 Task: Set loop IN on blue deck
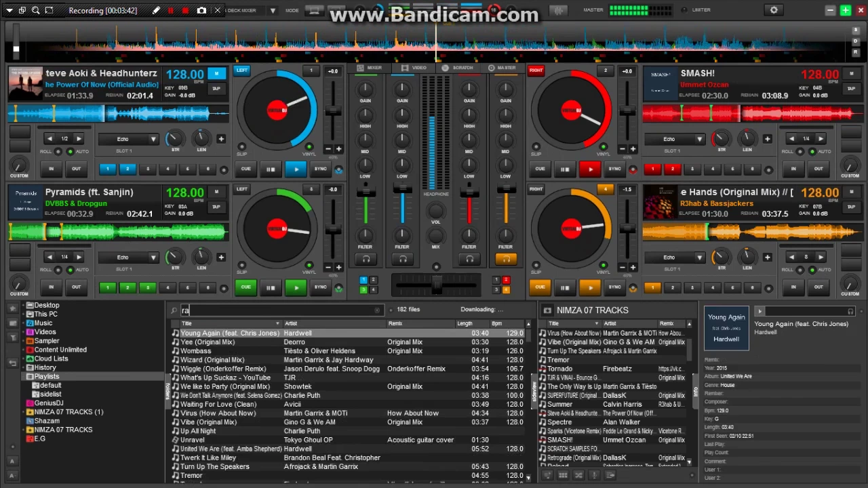(x=51, y=169)
